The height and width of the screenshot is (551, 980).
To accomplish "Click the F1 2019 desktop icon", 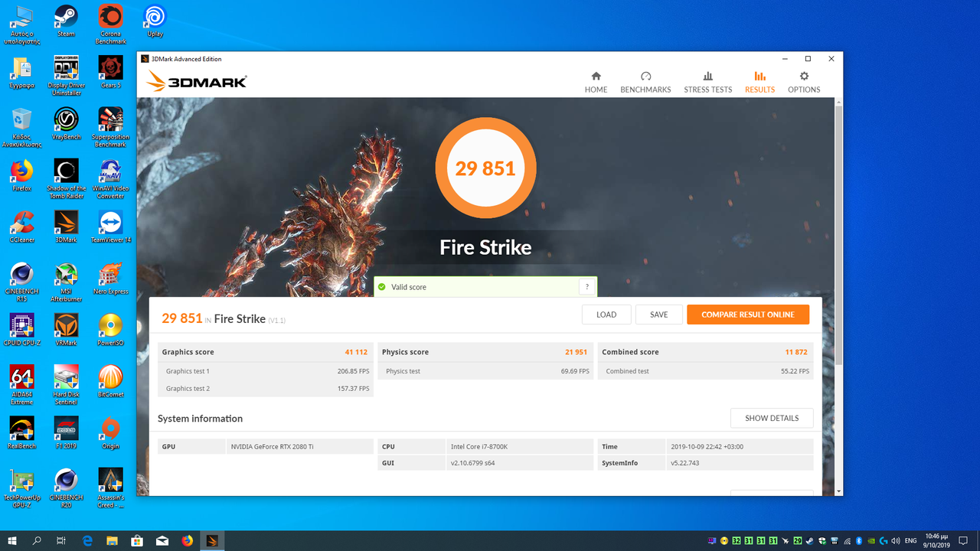I will pos(66,431).
